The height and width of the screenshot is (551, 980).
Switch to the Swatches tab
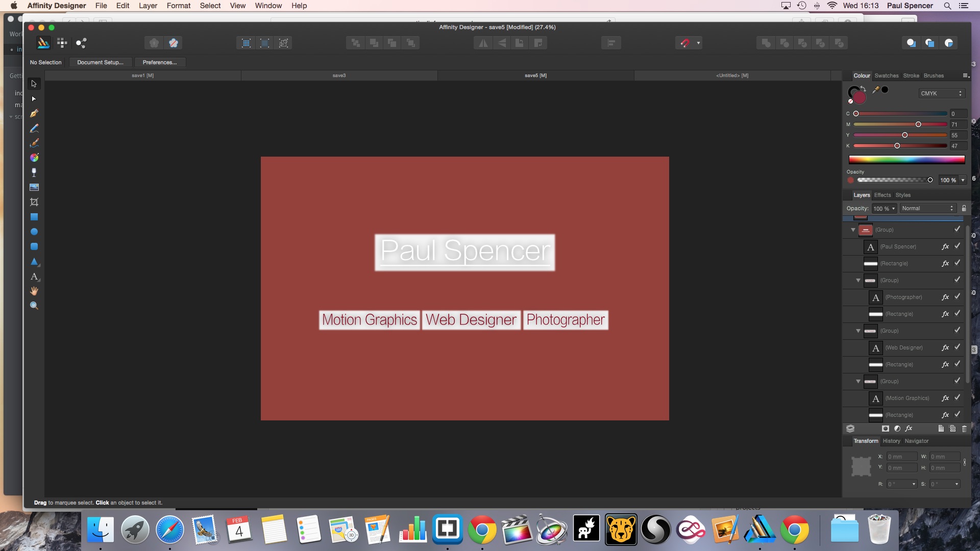click(886, 76)
